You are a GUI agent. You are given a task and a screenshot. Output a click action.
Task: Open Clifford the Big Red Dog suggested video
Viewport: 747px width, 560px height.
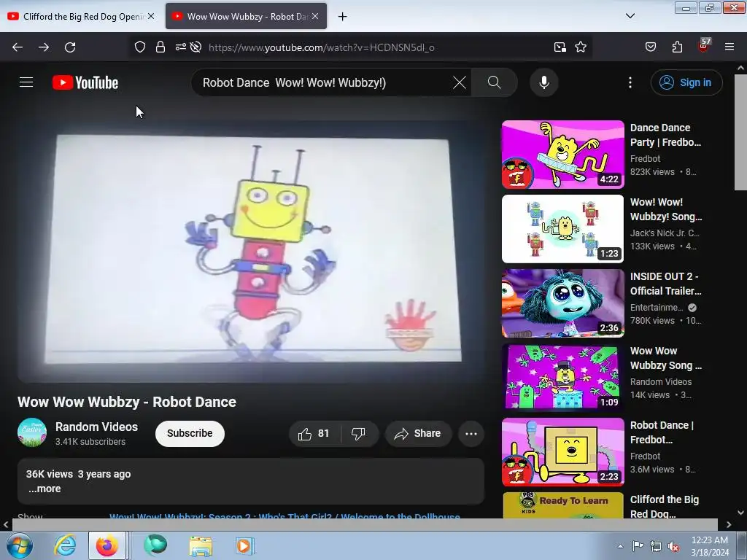(x=562, y=505)
